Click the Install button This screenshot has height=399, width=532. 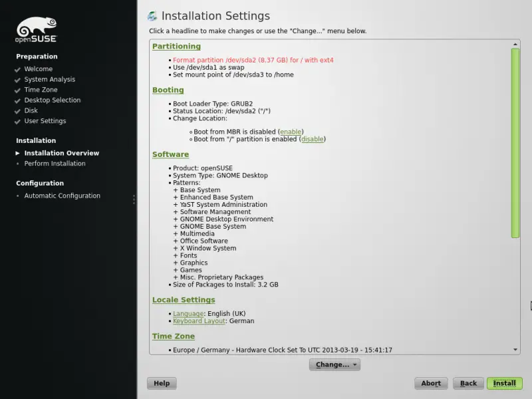505,383
